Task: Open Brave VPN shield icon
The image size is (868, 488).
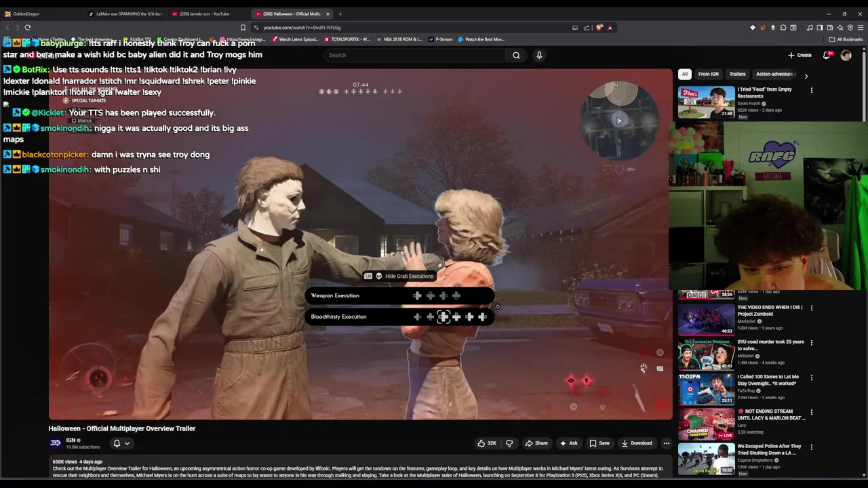Action: 850,28
